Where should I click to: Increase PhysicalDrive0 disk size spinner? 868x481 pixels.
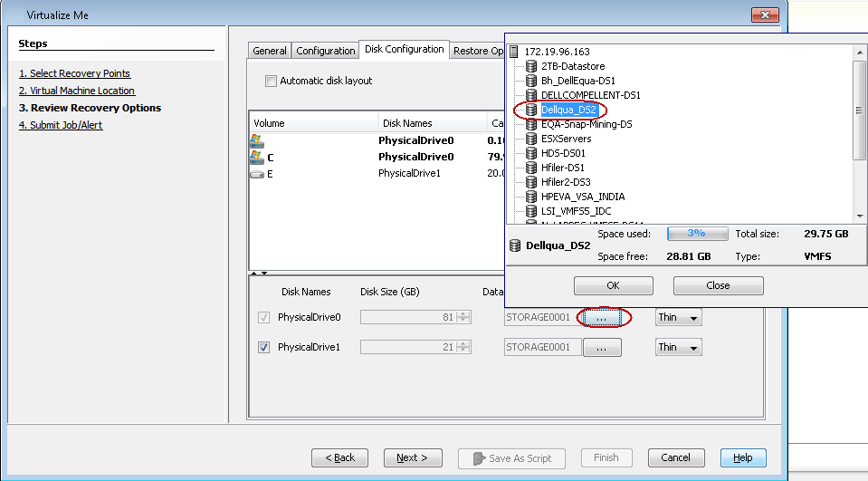[464, 313]
